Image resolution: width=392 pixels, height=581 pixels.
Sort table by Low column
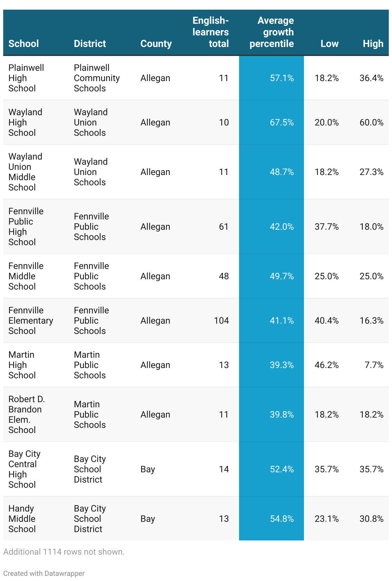tap(329, 43)
